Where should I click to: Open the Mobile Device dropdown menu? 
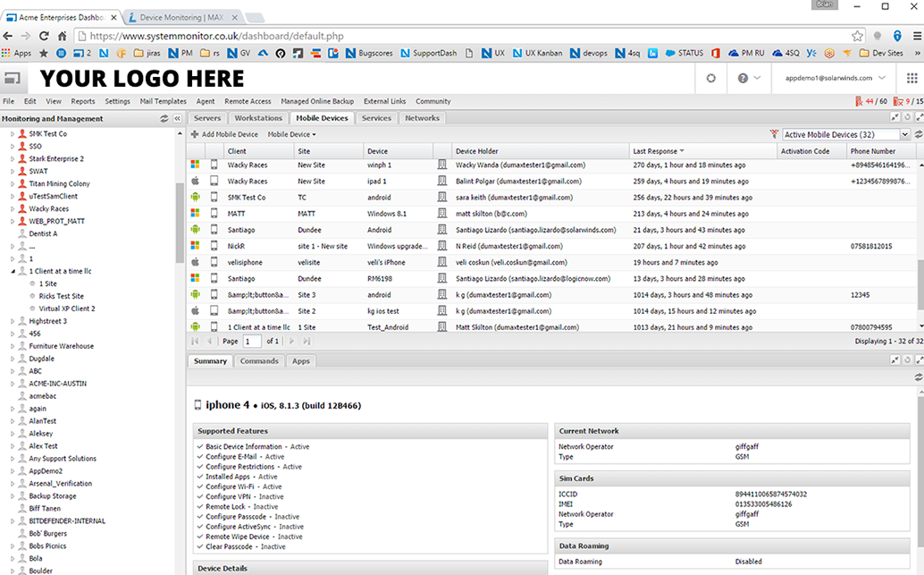coord(291,134)
